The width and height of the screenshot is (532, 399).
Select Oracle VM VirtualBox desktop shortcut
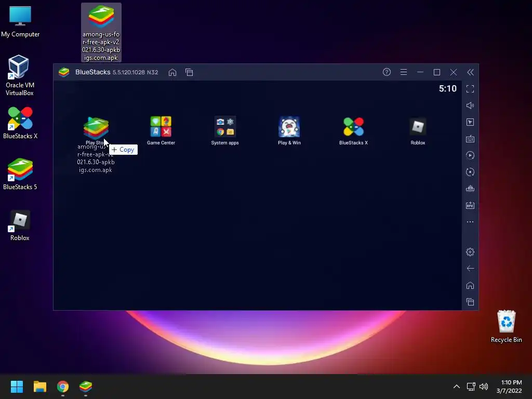pos(19,75)
